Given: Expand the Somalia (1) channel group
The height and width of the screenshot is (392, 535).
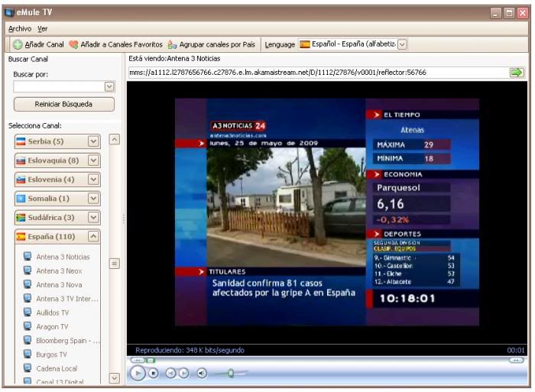Looking at the screenshot, I should pyautogui.click(x=93, y=199).
